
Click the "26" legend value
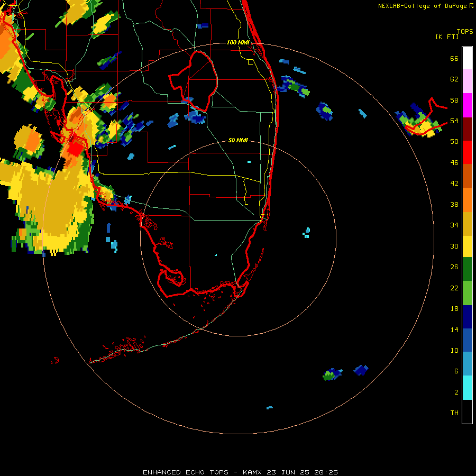tap(454, 267)
